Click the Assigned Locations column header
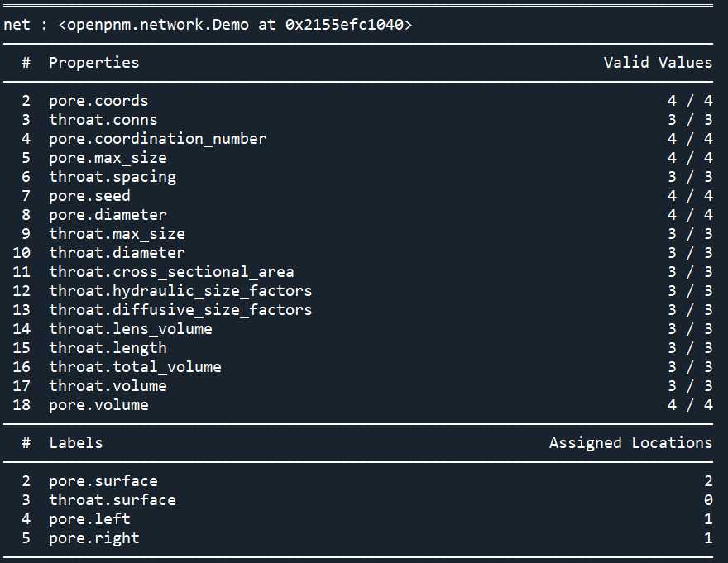Viewport: 728px width, 563px height. pyautogui.click(x=630, y=443)
